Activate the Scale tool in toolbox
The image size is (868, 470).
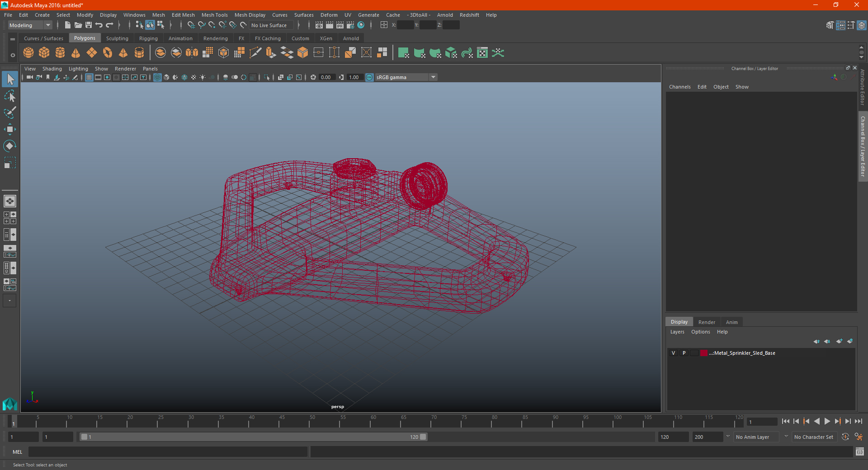click(9, 163)
